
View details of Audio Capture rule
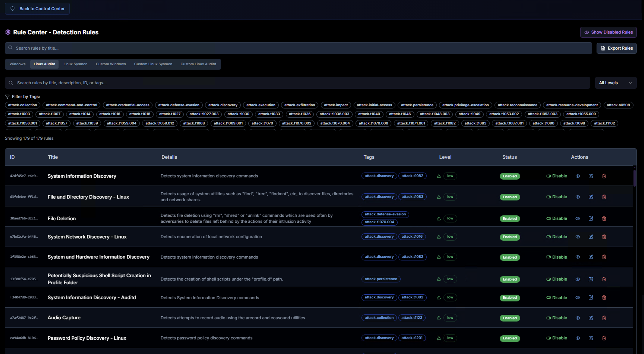tap(577, 318)
